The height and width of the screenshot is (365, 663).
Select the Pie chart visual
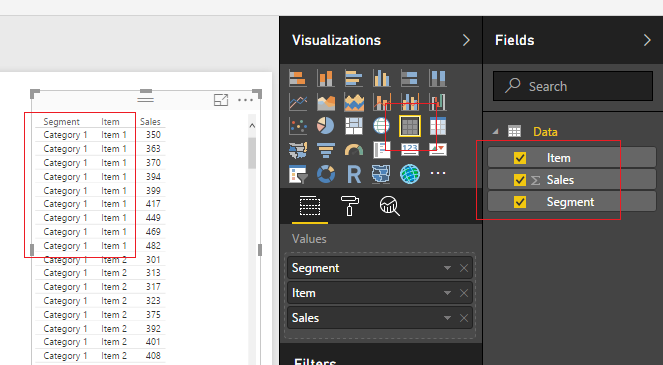tap(326, 126)
